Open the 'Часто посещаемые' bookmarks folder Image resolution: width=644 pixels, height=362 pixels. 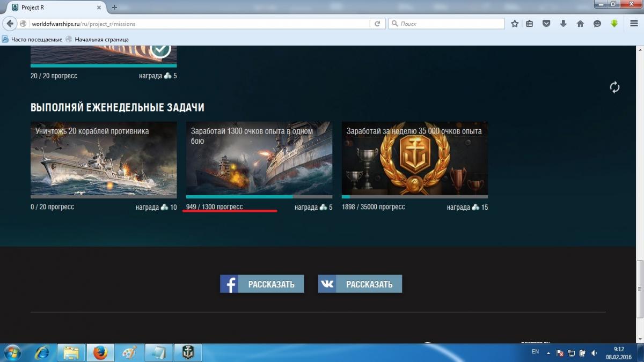pyautogui.click(x=32, y=39)
